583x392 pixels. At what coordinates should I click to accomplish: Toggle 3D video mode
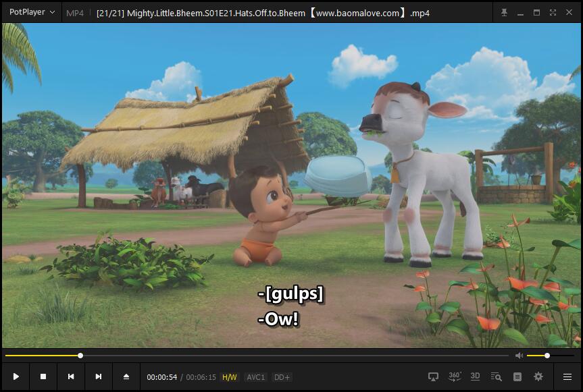point(475,376)
